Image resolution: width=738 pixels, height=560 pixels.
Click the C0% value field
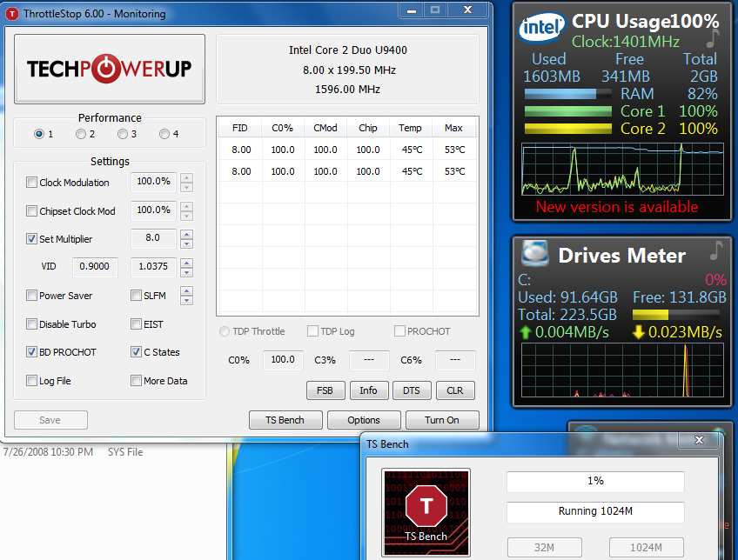coord(283,360)
